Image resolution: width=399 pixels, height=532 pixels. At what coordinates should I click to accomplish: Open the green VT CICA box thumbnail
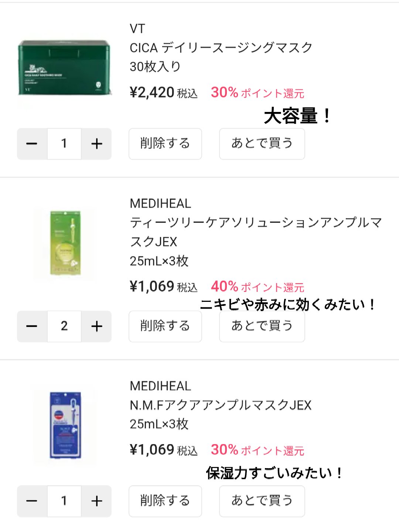[x=64, y=67]
